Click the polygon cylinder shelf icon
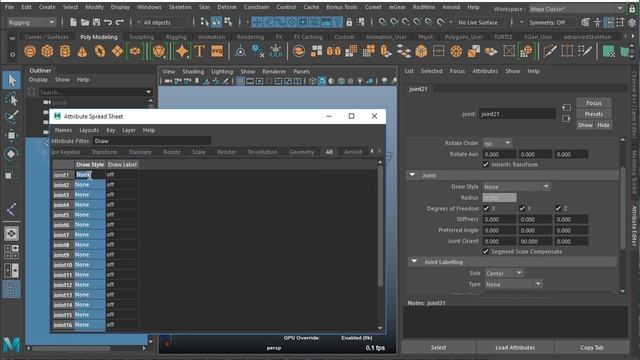The height and width of the screenshot is (360, 640). point(65,51)
